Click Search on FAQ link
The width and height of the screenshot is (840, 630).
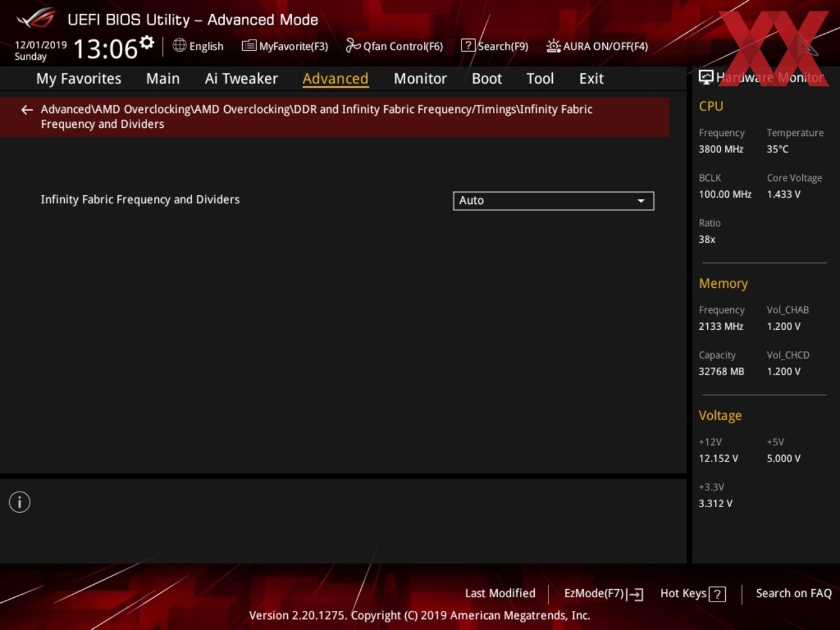click(x=794, y=594)
